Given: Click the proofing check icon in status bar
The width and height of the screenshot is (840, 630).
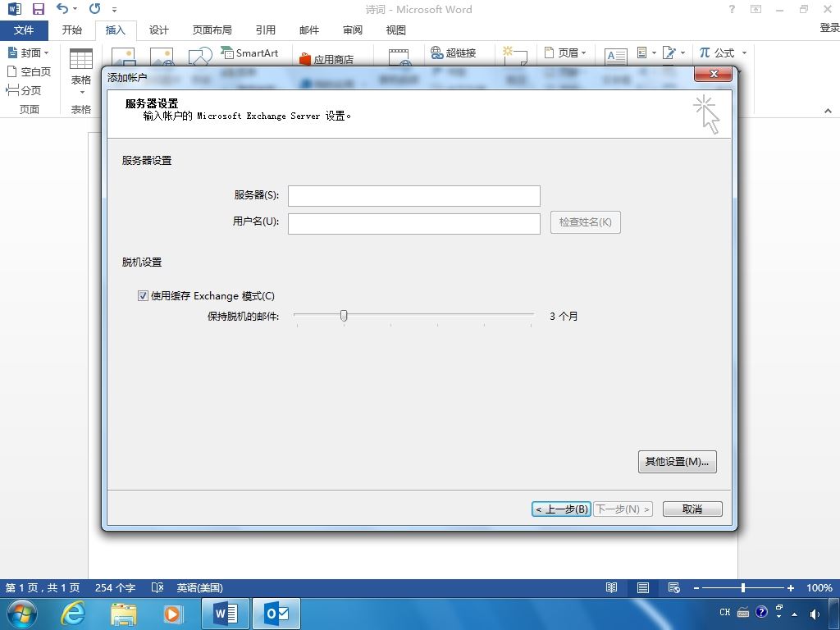Looking at the screenshot, I should [157, 587].
